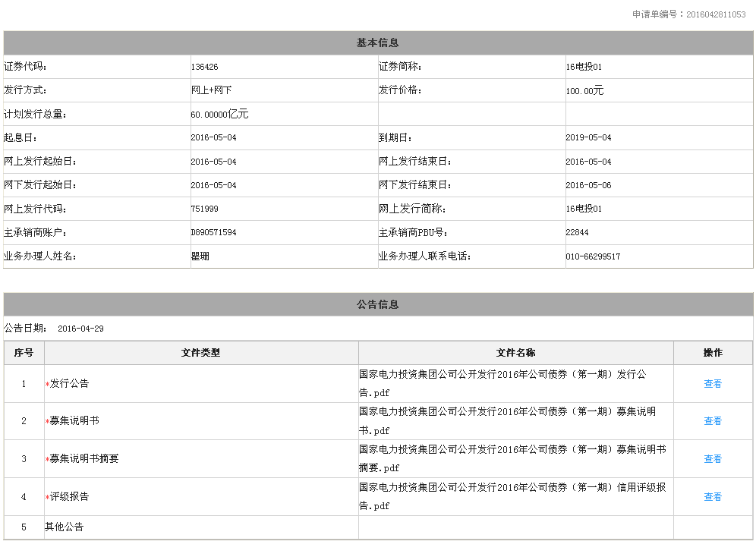Viewport: 756px width, 560px height.
Task: Click the application number 2016042811053
Action: pyautogui.click(x=716, y=14)
